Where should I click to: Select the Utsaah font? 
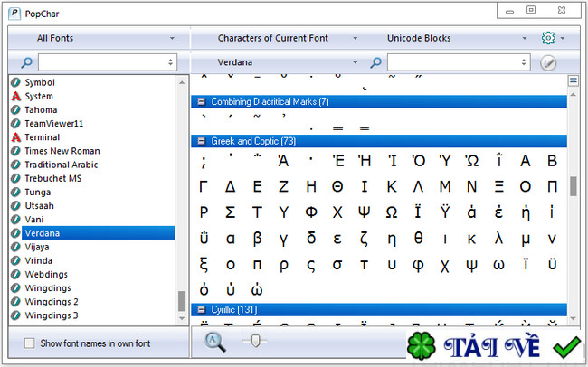(x=40, y=206)
